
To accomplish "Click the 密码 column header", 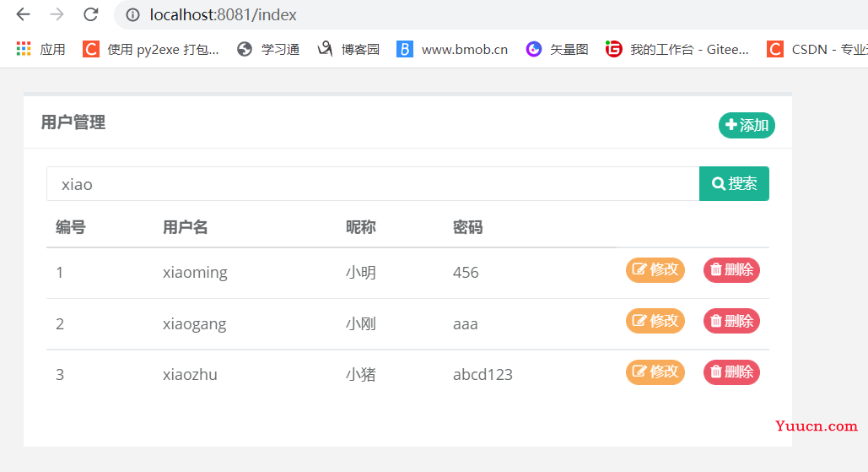I will pyautogui.click(x=468, y=227).
